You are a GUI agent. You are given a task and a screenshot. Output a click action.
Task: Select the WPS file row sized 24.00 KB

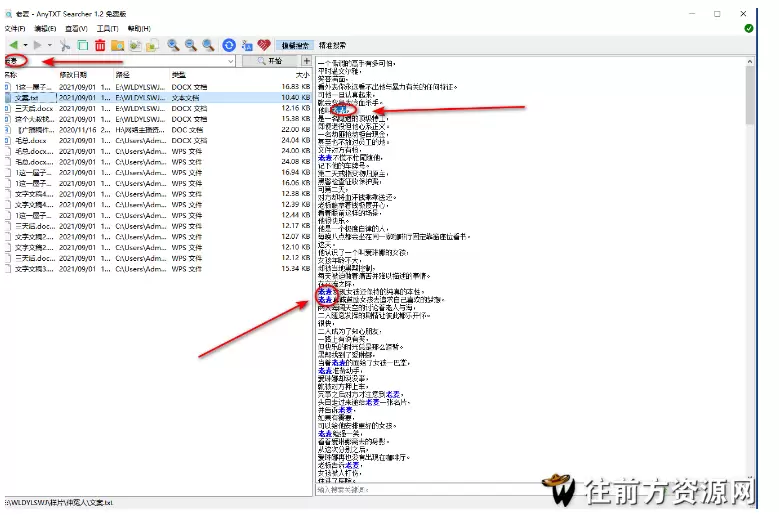(x=158, y=151)
